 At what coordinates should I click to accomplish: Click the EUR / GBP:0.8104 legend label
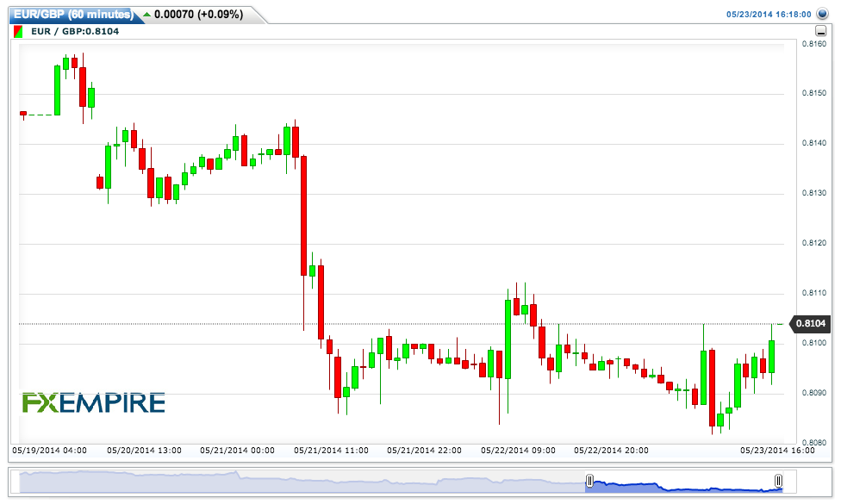coord(75,32)
